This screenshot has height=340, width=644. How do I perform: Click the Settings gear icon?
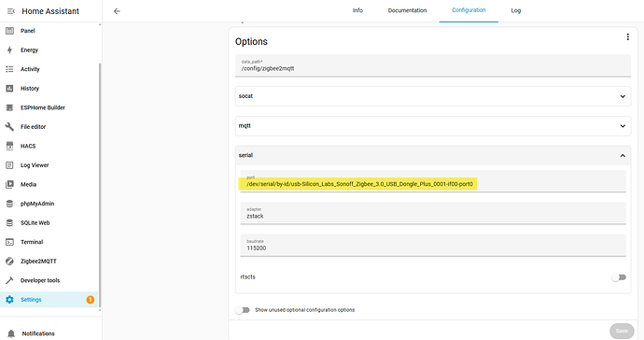point(9,300)
